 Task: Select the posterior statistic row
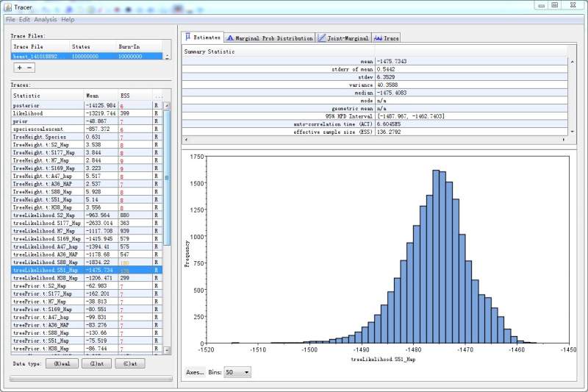(x=44, y=105)
